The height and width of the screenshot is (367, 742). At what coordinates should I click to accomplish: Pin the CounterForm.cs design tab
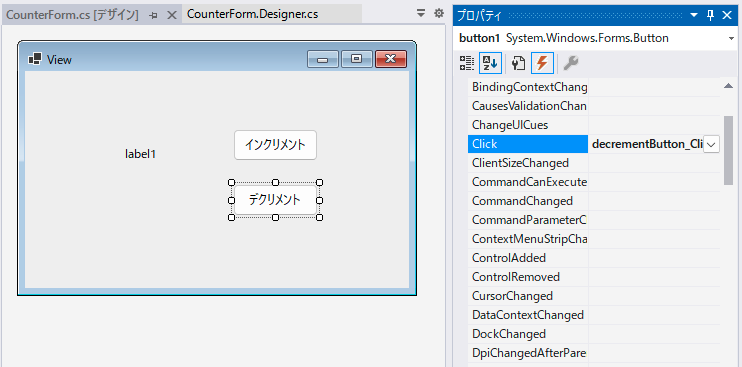tap(153, 15)
